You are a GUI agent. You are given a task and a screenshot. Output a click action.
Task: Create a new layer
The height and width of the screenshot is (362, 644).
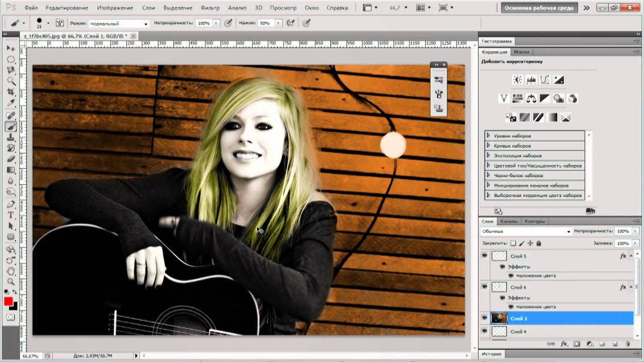pos(615,344)
